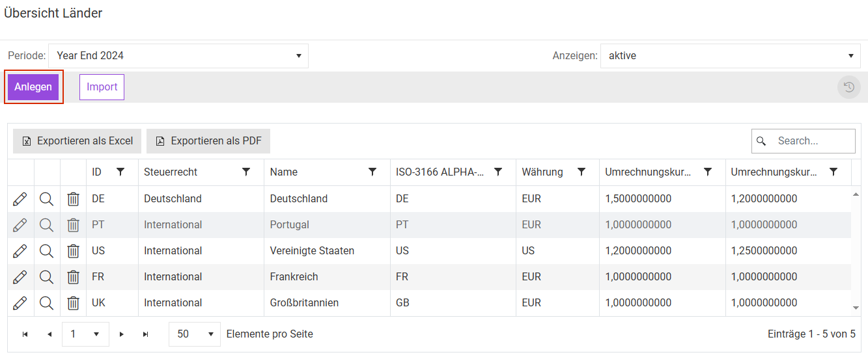This screenshot has height=359, width=868.
Task: Edit the Portugal row with pencil icon
Action: tap(20, 225)
